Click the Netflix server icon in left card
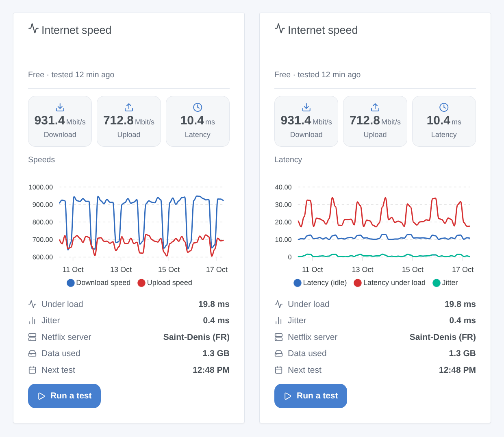Screen dimensions: 504x437 [33, 337]
